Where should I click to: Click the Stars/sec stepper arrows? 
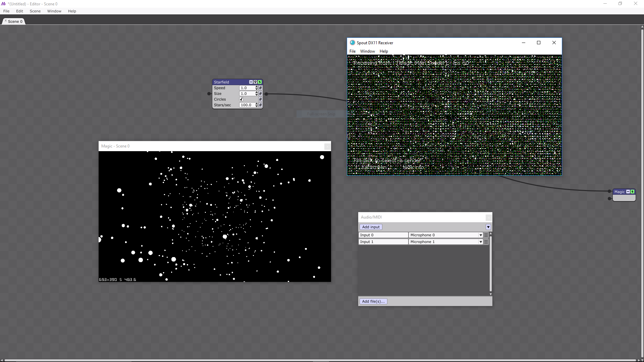[257, 105]
